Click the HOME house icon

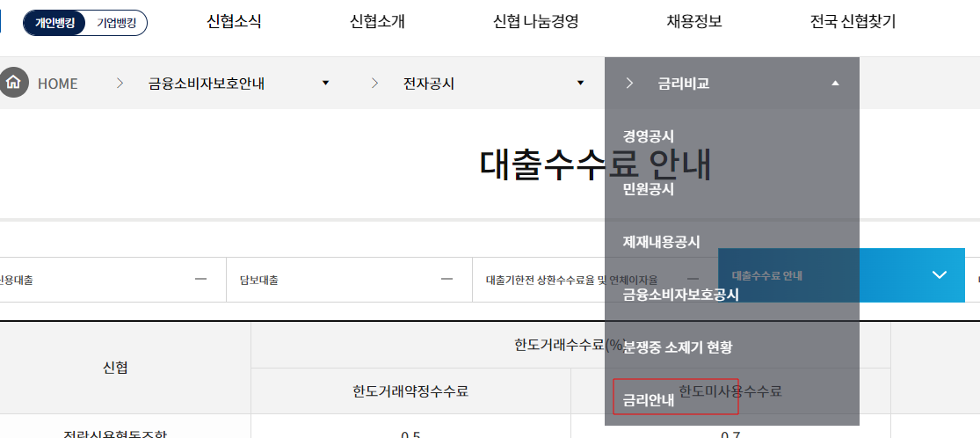coord(14,83)
